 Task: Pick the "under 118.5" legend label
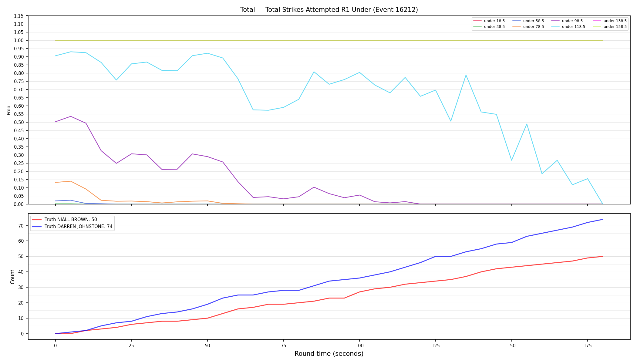coord(574,27)
